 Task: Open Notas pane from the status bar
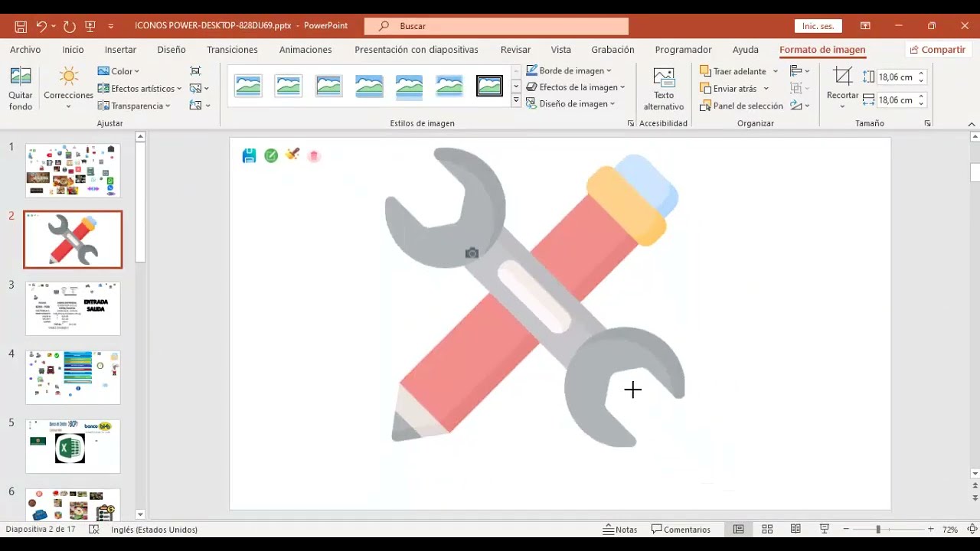point(620,530)
